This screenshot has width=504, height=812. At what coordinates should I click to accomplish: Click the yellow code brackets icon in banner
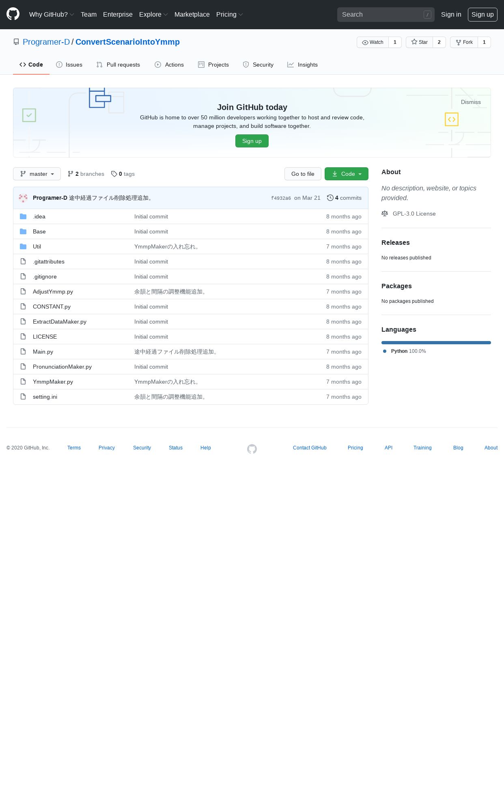point(452,119)
